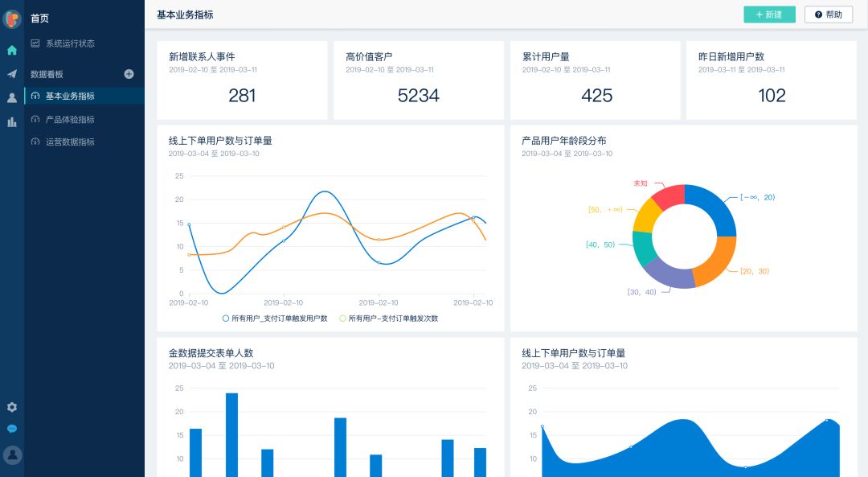Select the paper plane send icon
The width and height of the screenshot is (868, 477).
coord(11,73)
